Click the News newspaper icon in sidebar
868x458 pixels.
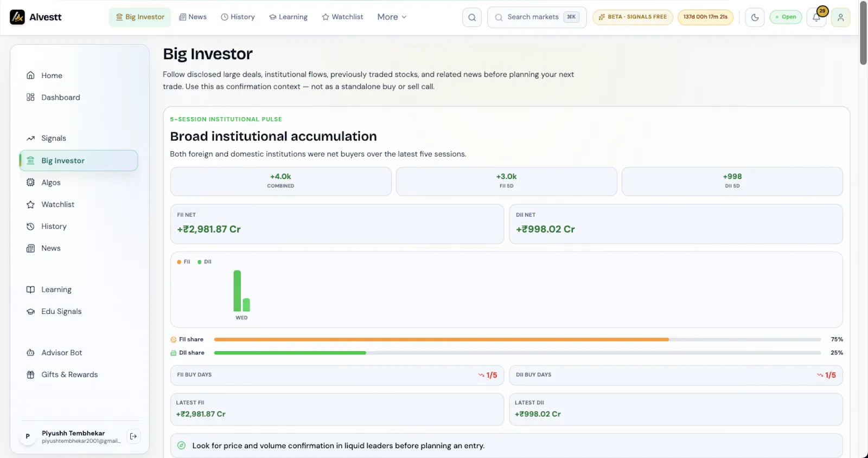coord(30,248)
